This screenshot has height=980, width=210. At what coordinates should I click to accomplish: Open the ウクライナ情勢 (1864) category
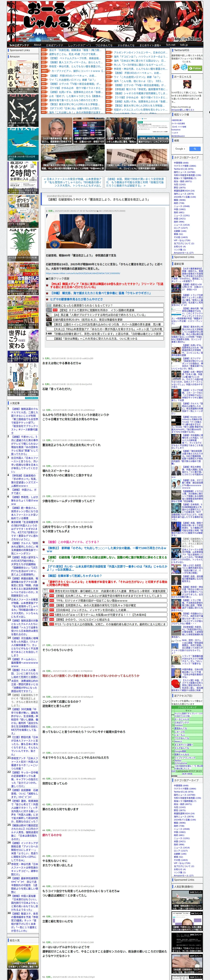tap(185, 166)
